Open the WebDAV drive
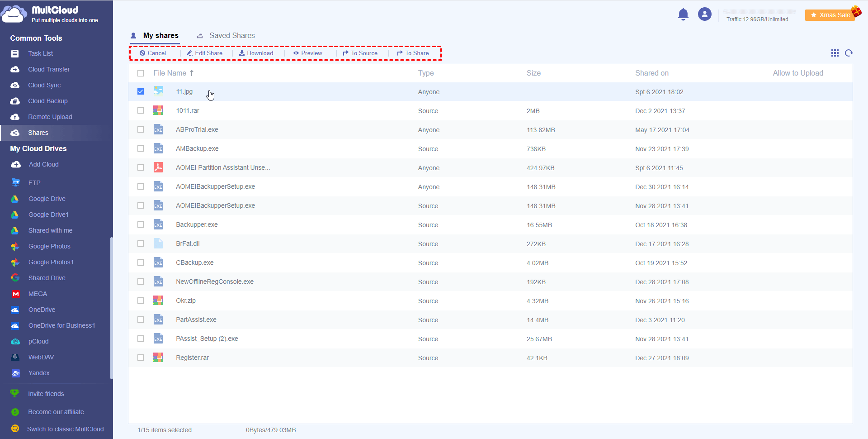 click(x=41, y=357)
